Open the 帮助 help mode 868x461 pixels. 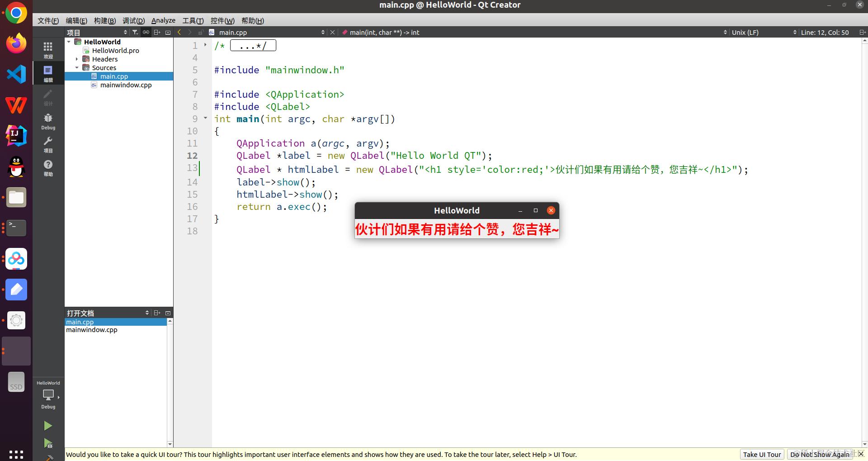(x=48, y=167)
